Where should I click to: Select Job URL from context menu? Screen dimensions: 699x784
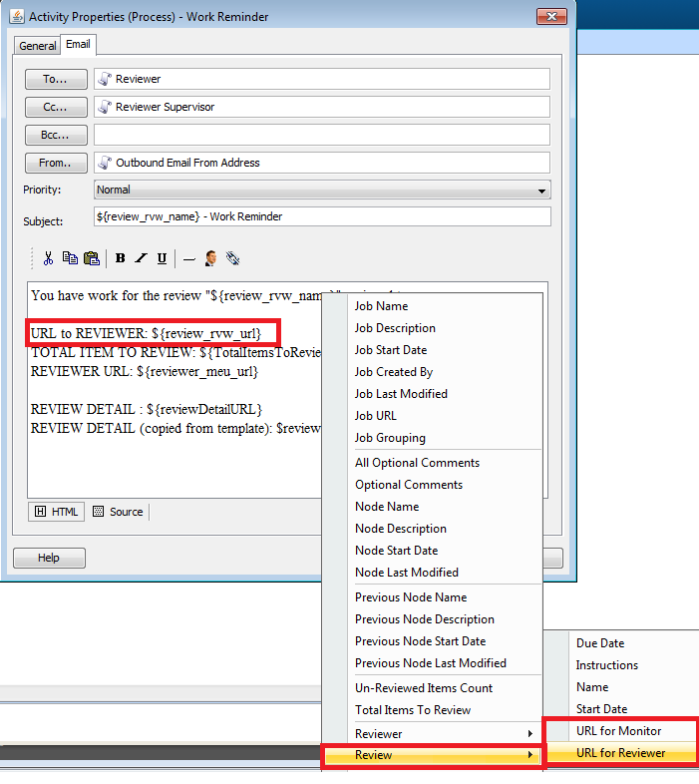pos(375,416)
